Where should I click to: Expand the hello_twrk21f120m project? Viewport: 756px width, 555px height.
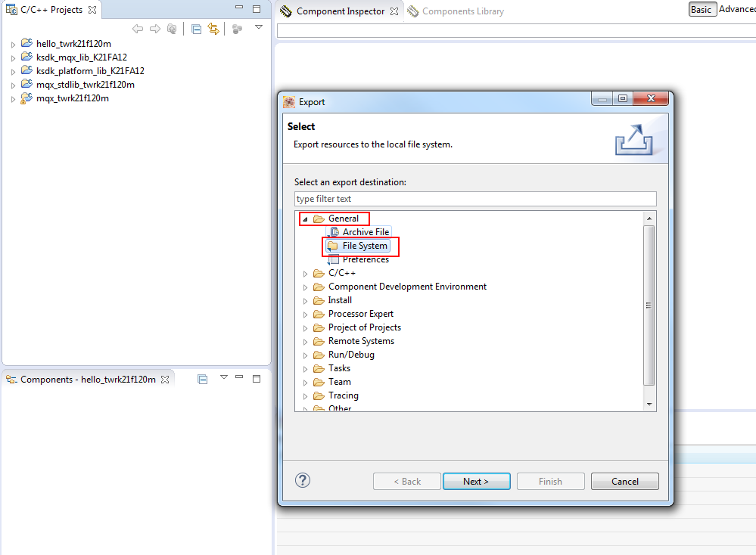click(x=13, y=45)
